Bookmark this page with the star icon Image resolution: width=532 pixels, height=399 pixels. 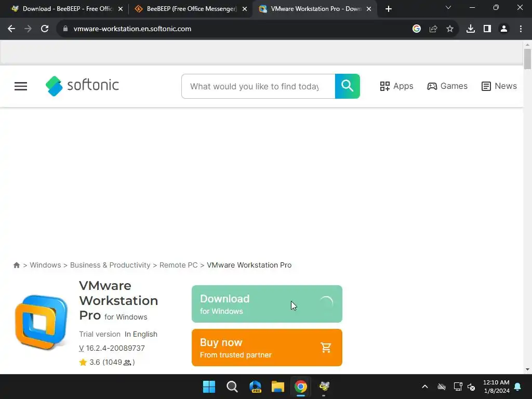[x=450, y=29]
